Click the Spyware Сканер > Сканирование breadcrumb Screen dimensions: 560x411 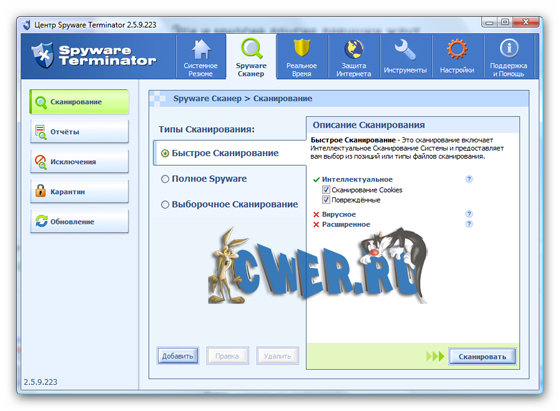coord(243,99)
